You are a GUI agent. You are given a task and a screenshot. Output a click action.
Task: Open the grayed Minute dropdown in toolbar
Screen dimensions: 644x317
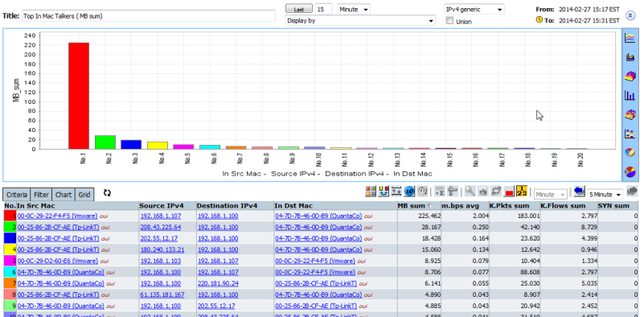pyautogui.click(x=551, y=194)
